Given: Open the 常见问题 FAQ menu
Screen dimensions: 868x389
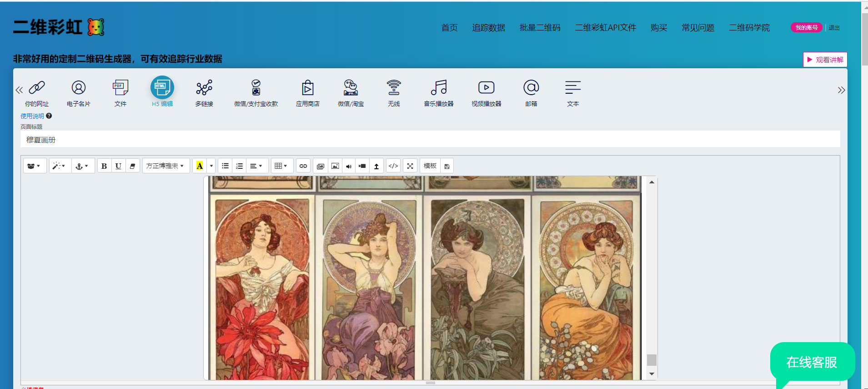Looking at the screenshot, I should (698, 28).
